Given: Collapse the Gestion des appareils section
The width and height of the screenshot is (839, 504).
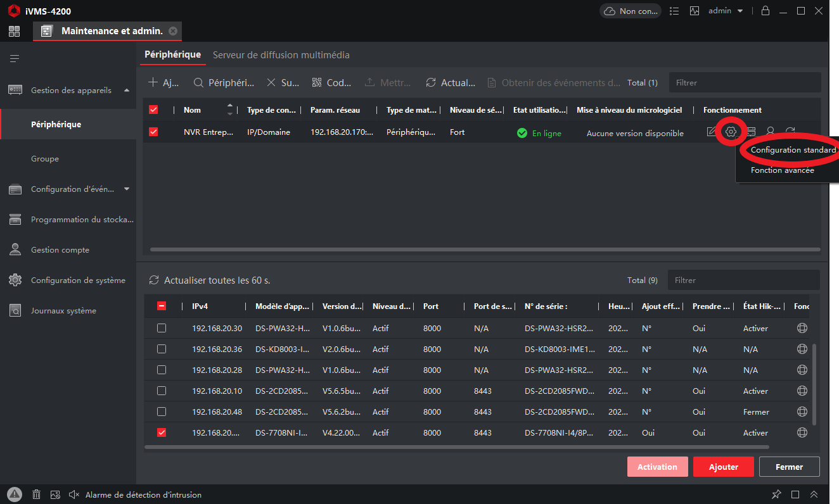Looking at the screenshot, I should (x=126, y=91).
